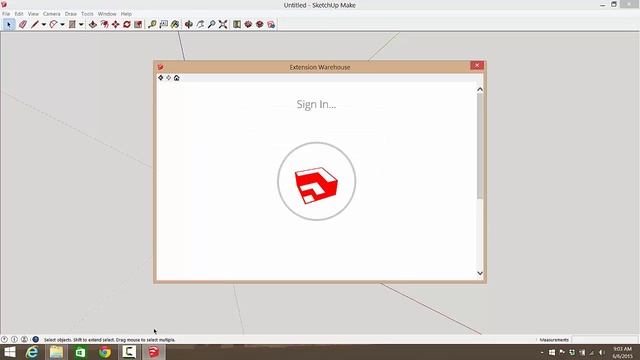
Task: Click the user sign-in status icon
Action: click(x=24, y=339)
